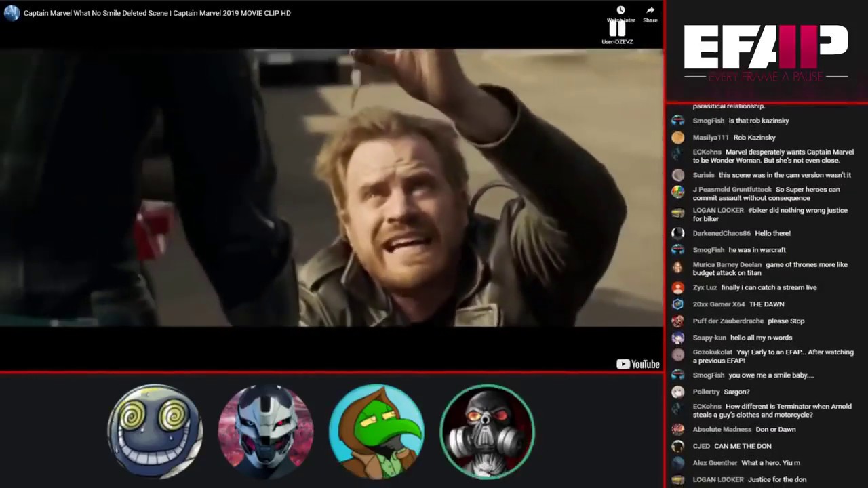Click CJED's chat avatar
868x488 pixels.
pyautogui.click(x=677, y=446)
